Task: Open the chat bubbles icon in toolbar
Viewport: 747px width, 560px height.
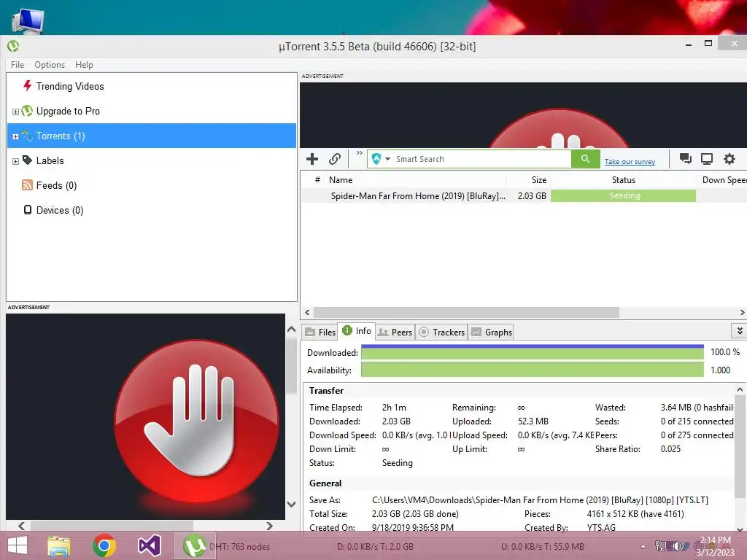Action: click(686, 158)
